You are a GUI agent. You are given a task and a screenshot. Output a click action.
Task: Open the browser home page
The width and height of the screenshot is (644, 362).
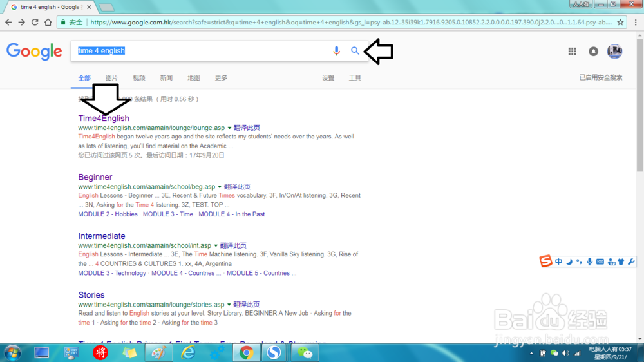pos(48,22)
